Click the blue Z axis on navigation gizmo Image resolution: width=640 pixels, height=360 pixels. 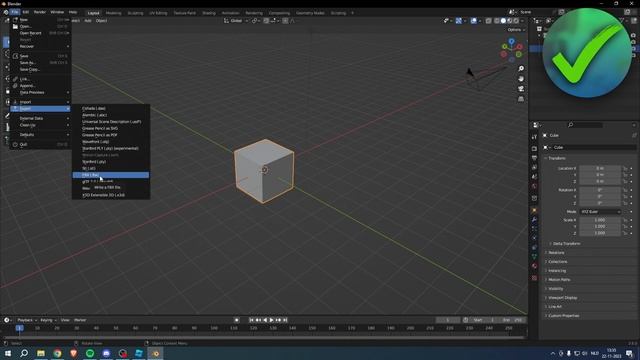pyautogui.click(x=511, y=41)
